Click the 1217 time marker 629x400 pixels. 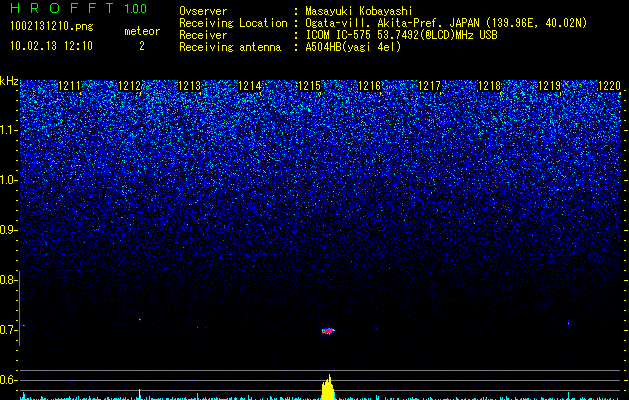[x=429, y=86]
